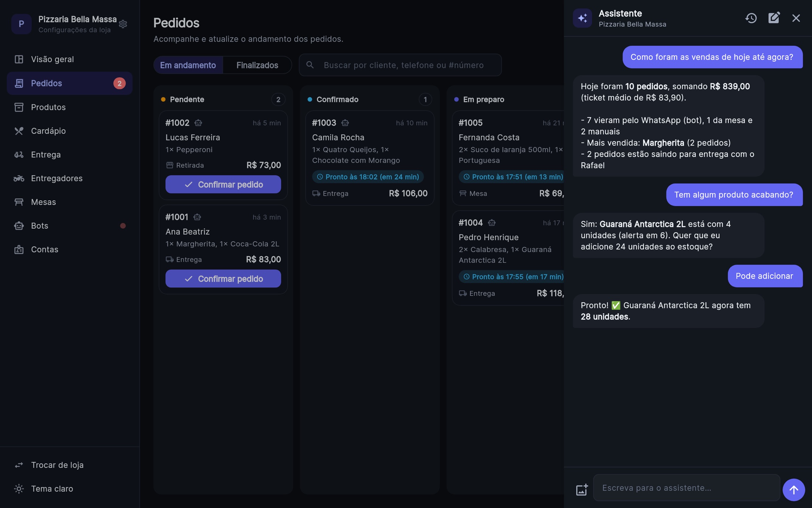The height and width of the screenshot is (508, 812).
Task: Click the bot icon on order #1001
Action: (197, 217)
